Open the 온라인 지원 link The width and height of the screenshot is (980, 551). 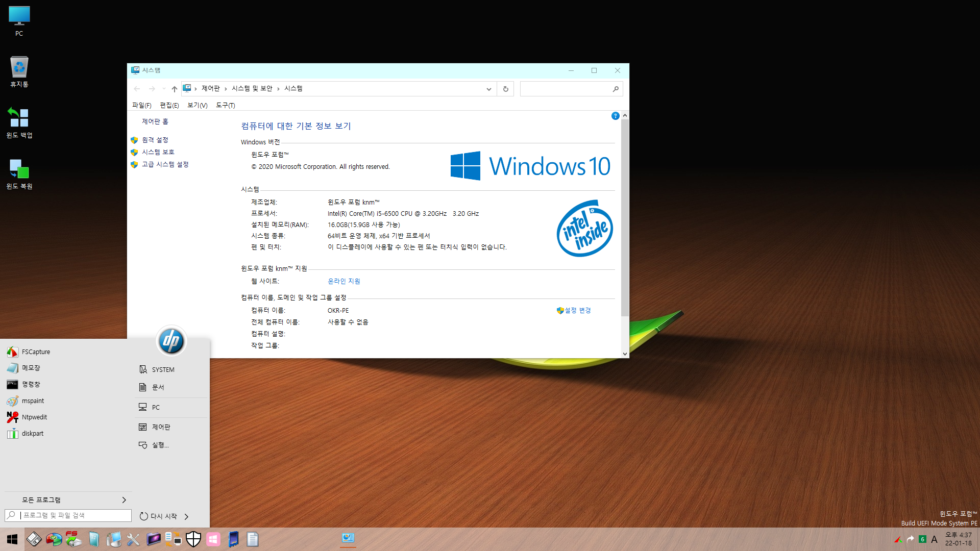[x=344, y=281]
